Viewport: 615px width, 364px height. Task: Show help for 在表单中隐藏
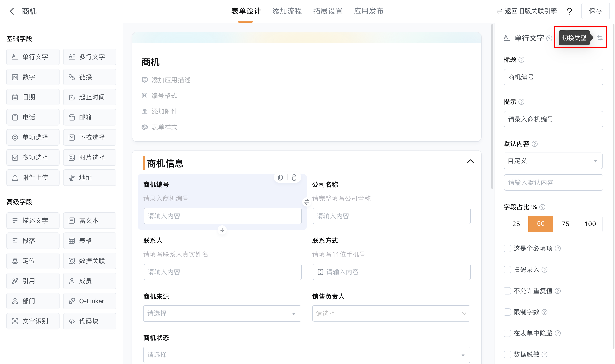(557, 333)
